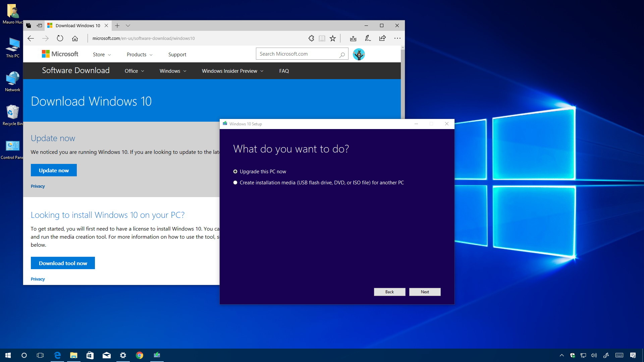Click the 'Update now' button on webpage
This screenshot has width=644, height=362.
click(54, 170)
